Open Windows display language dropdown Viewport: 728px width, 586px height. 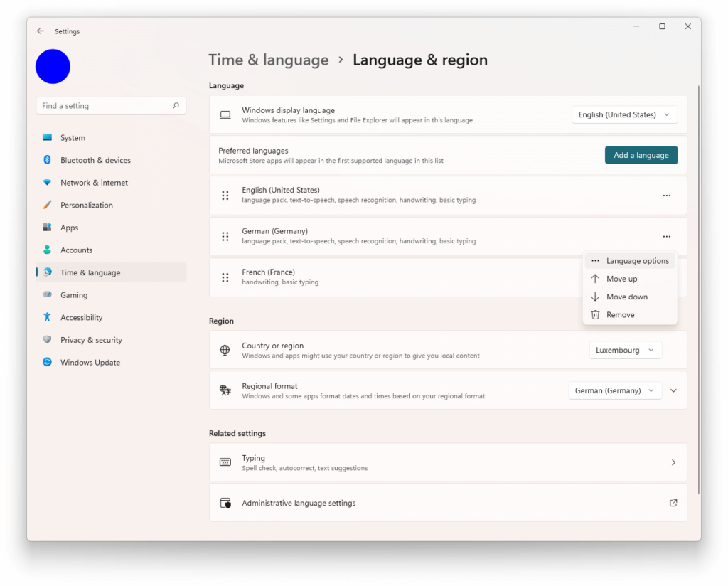pyautogui.click(x=624, y=114)
